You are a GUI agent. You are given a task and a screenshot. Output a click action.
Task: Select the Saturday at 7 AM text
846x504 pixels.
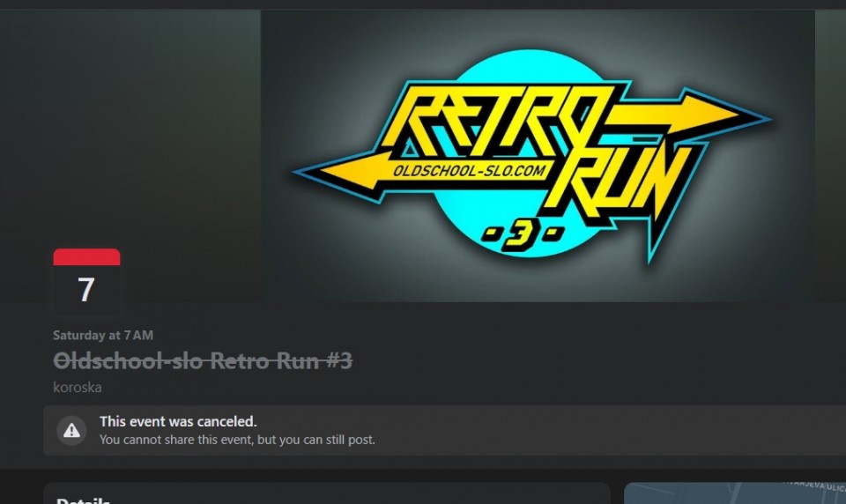[103, 335]
